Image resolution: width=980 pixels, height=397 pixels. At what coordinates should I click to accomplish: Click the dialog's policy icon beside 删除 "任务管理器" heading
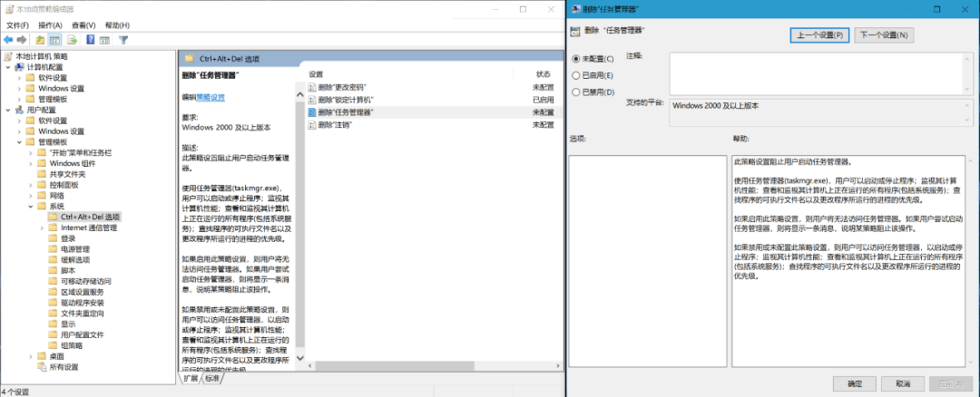tap(575, 30)
